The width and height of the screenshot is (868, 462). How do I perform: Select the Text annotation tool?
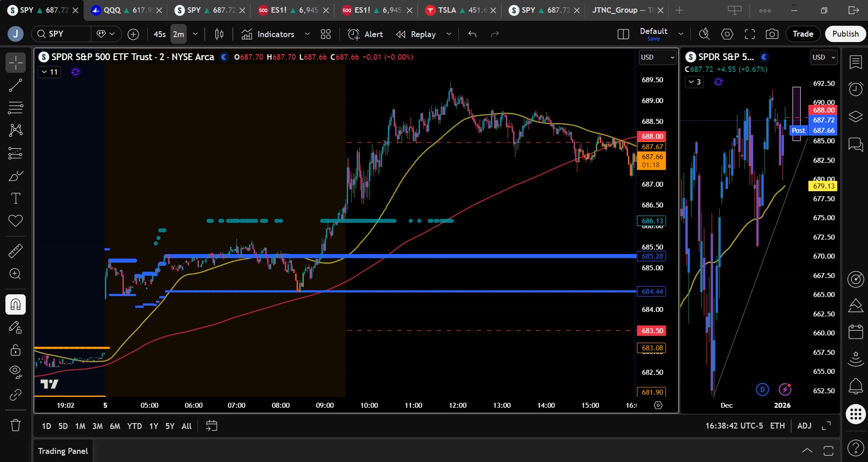[x=15, y=198]
